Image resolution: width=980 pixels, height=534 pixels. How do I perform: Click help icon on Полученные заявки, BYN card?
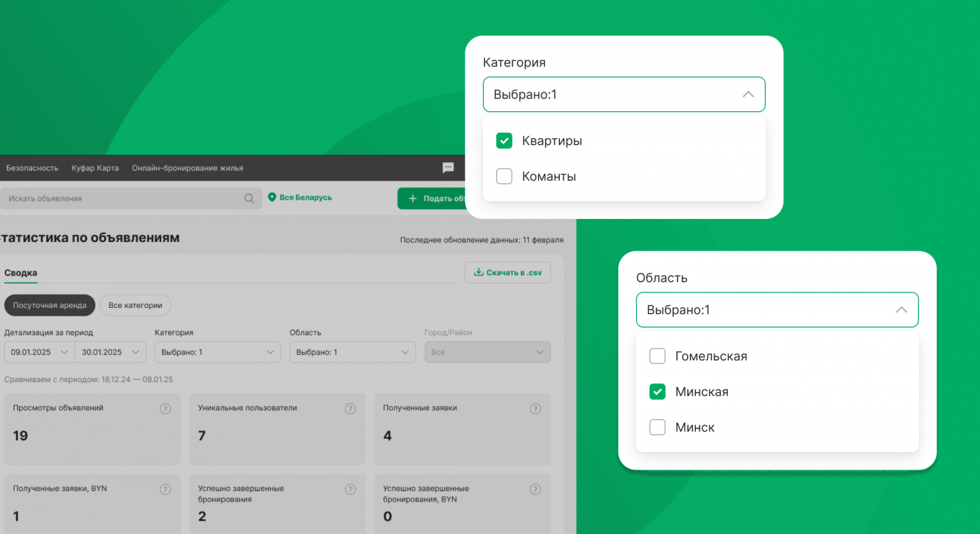pos(165,489)
